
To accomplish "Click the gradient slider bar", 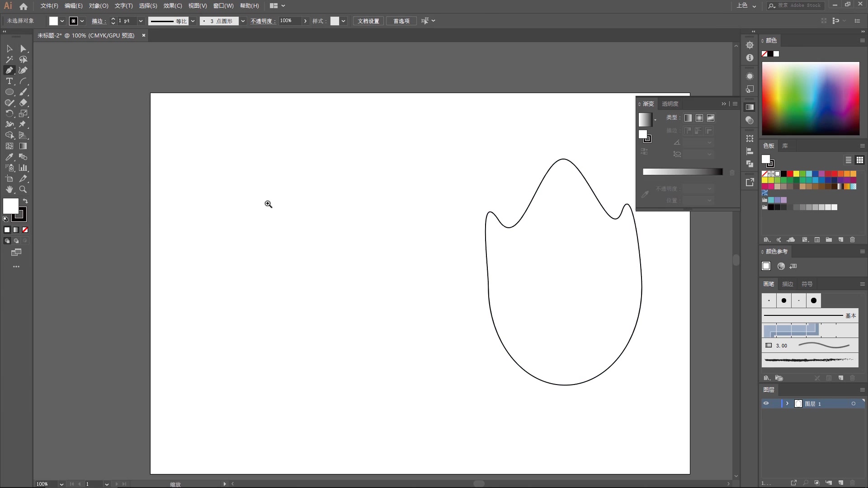I will click(x=682, y=172).
